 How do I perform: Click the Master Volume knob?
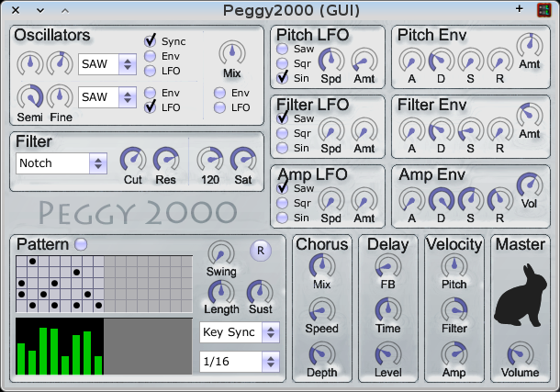[521, 354]
